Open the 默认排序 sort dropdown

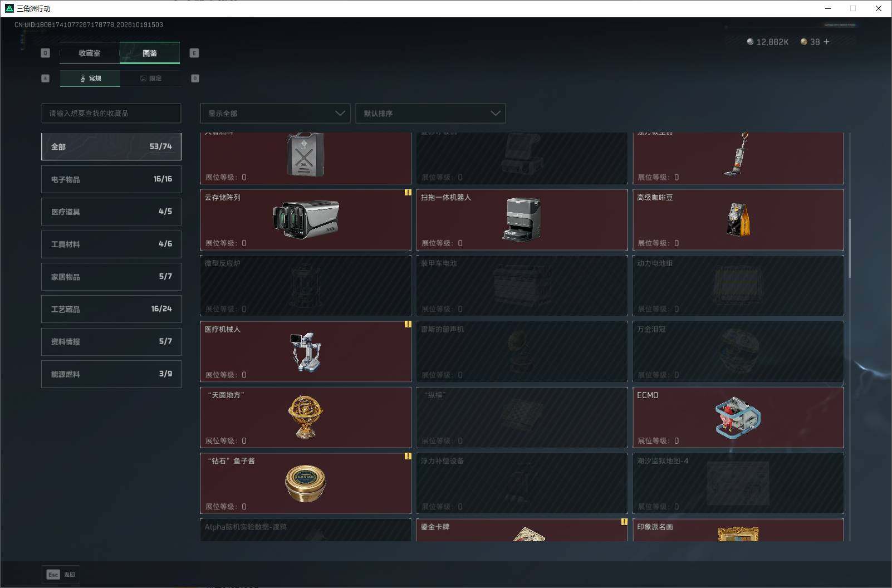pyautogui.click(x=430, y=113)
